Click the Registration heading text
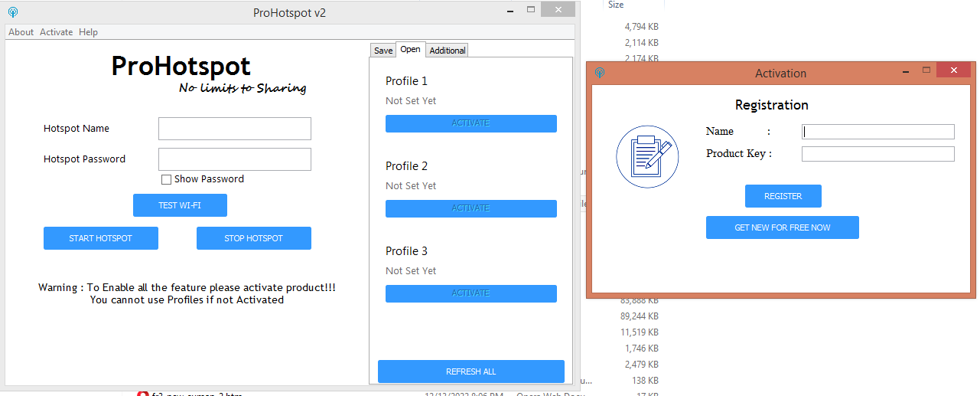 (x=772, y=105)
